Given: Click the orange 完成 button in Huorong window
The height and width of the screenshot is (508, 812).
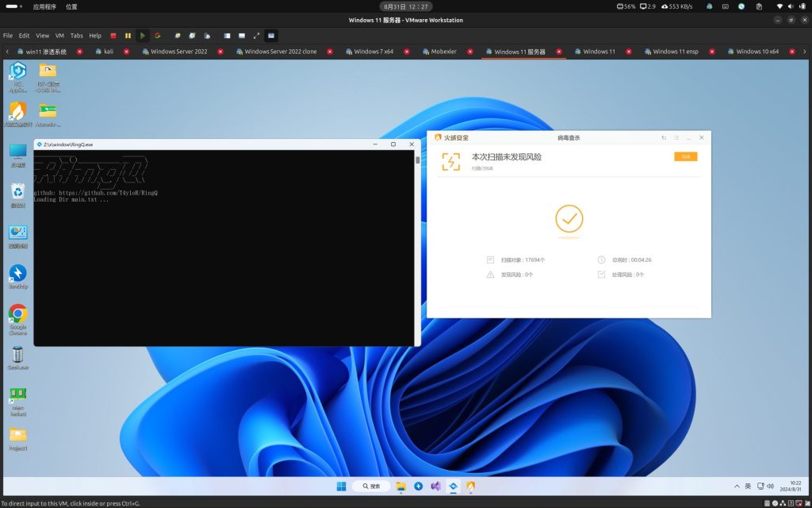Looking at the screenshot, I should click(686, 156).
